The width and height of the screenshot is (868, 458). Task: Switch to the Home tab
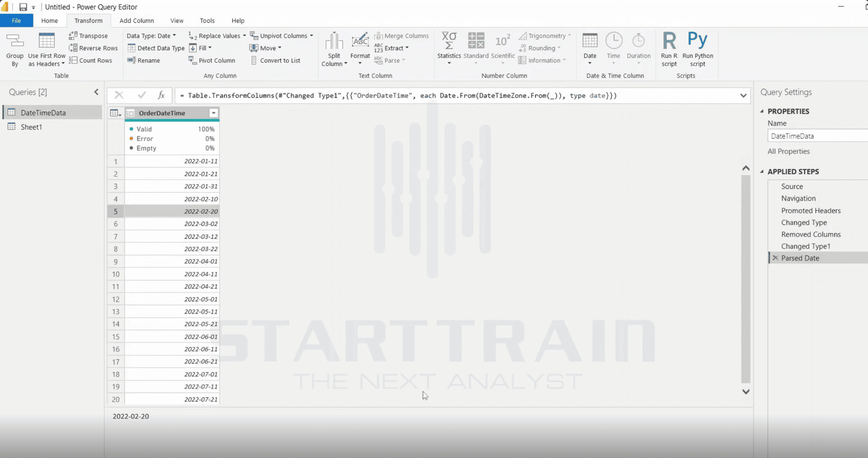49,21
